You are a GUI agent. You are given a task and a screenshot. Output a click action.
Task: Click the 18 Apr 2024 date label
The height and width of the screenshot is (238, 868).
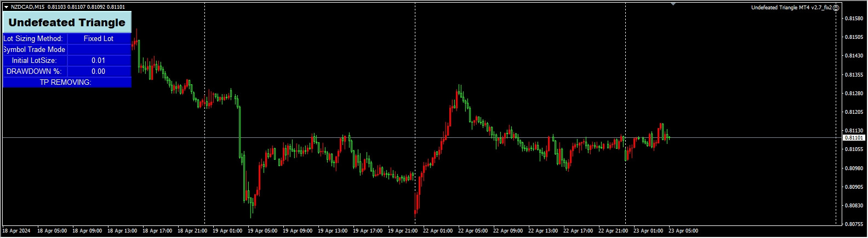[x=17, y=231]
